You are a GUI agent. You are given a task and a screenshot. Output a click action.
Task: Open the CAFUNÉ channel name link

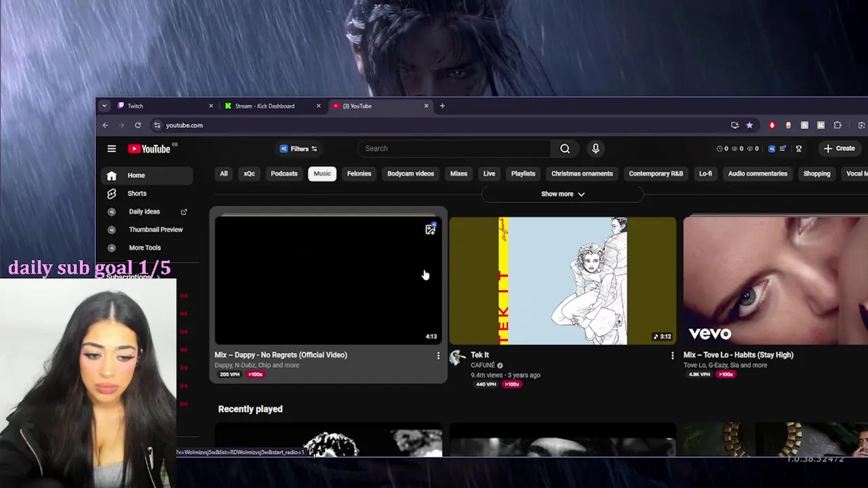pos(484,365)
